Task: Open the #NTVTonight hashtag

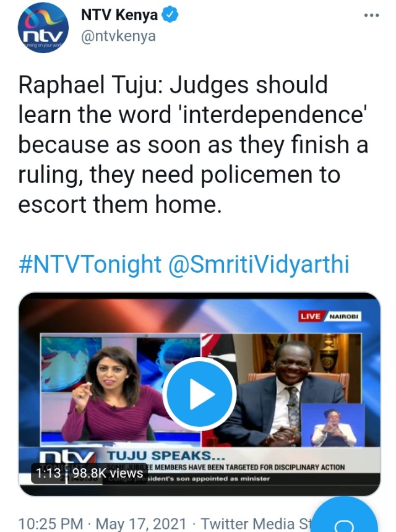Action: tap(90, 264)
